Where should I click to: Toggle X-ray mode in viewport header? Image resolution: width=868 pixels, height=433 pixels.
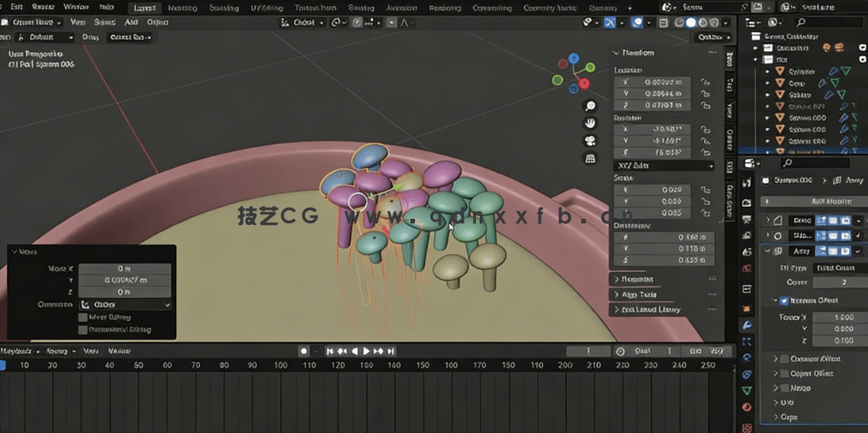click(663, 23)
